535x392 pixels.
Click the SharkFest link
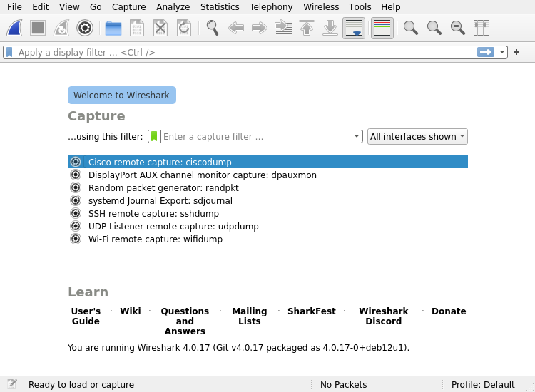pos(311,311)
